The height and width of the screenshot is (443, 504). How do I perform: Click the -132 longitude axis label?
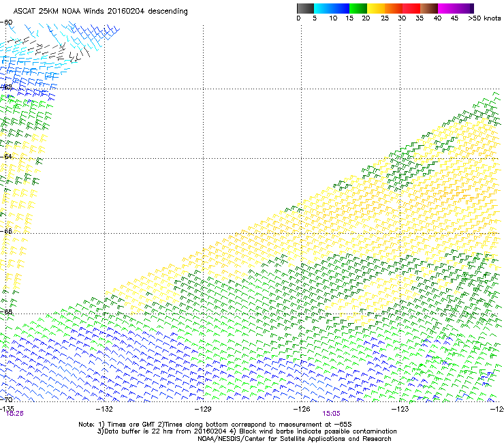pos(104,409)
